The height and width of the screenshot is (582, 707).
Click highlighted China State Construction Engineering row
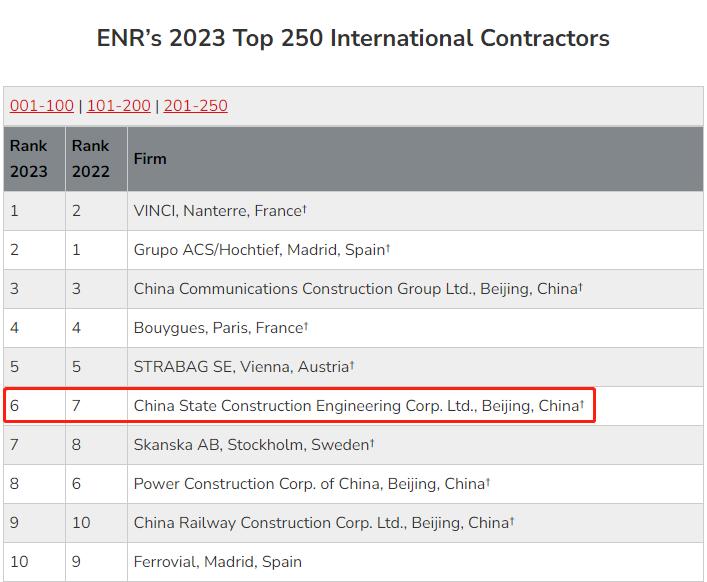(x=358, y=406)
